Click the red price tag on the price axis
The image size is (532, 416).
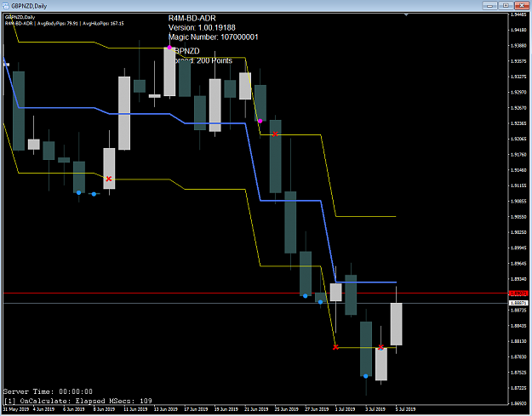(x=518, y=293)
